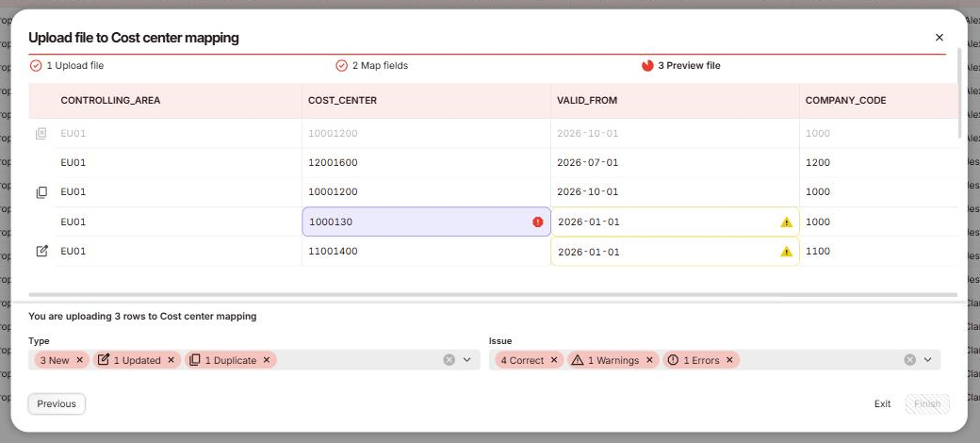Click the vertical dialog scrollbar
980x443 pixels.
click(960, 91)
